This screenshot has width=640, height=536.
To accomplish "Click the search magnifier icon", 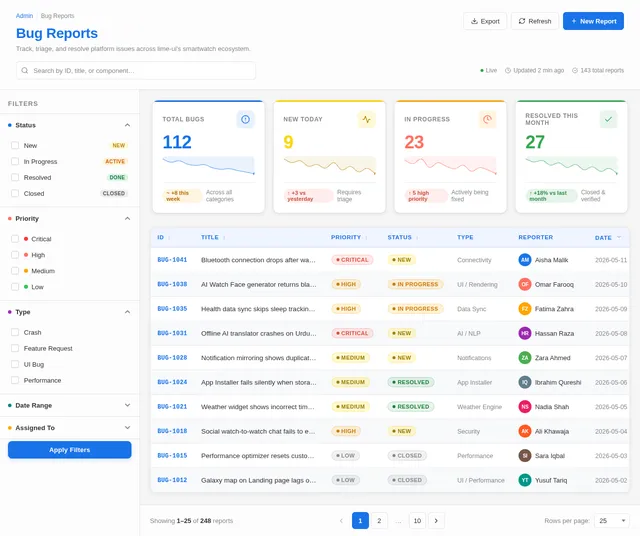I will click(x=25, y=71).
